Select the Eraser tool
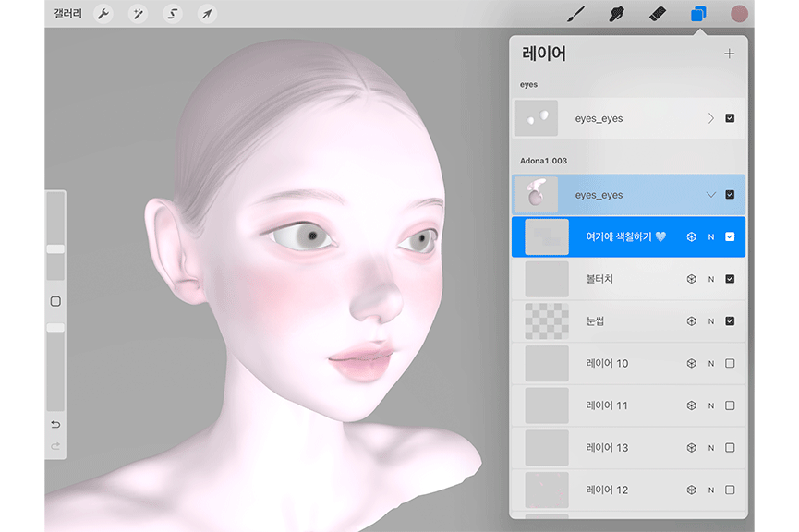Image resolution: width=799 pixels, height=532 pixels. pos(658,14)
